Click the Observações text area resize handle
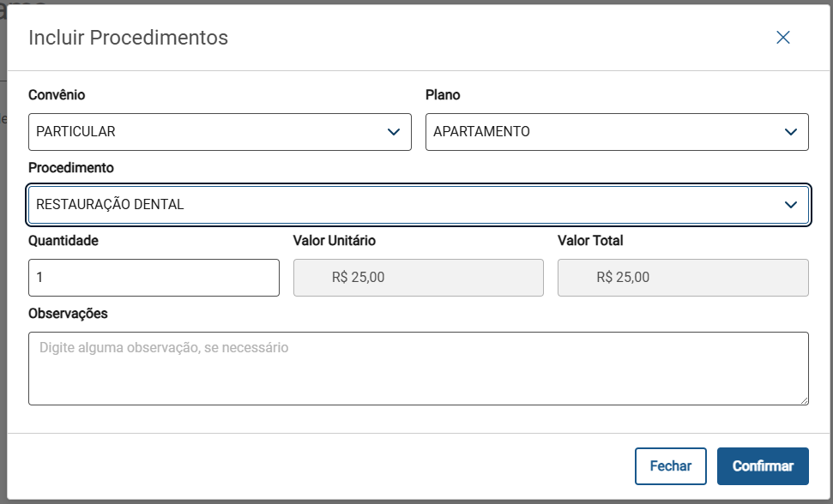This screenshot has height=504, width=833. 804,400
